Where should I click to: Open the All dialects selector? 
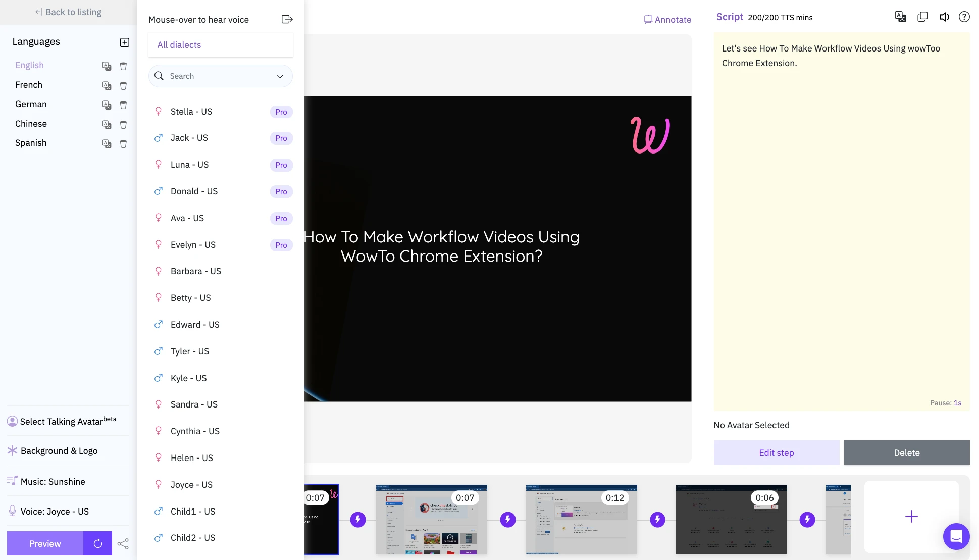(x=221, y=45)
